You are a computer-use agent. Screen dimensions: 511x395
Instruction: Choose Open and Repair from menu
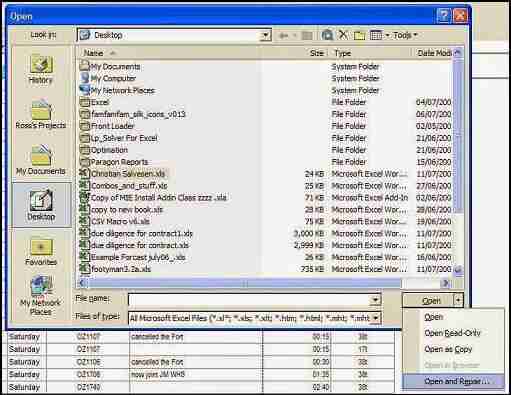456,381
